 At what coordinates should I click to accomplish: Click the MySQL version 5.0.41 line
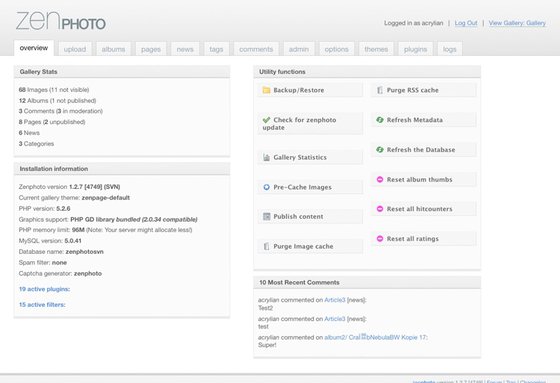50,241
